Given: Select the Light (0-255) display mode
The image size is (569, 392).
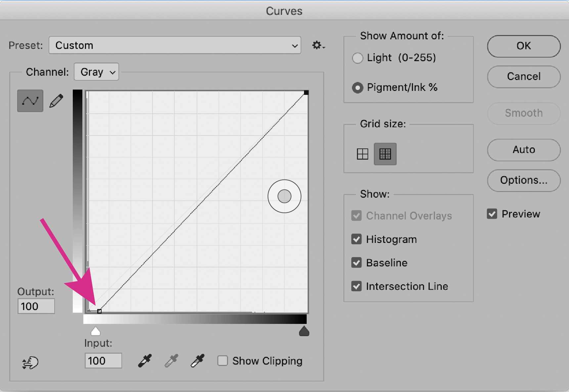Looking at the screenshot, I should [358, 58].
